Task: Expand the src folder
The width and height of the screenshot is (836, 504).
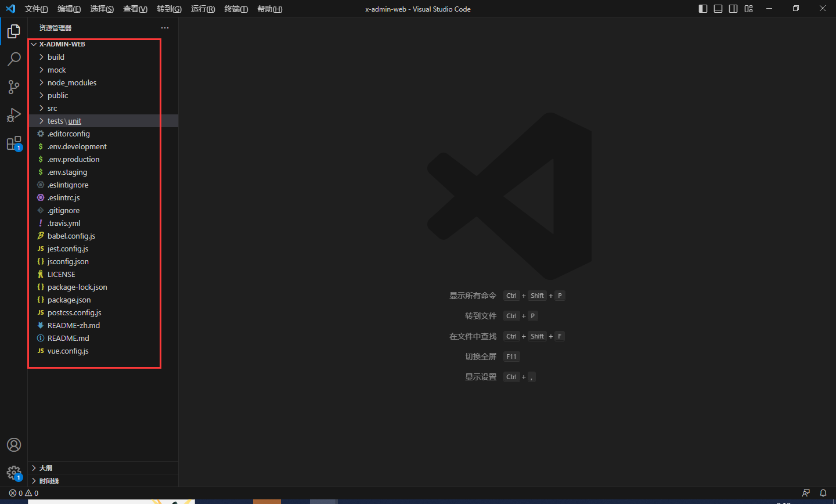Action: (103, 108)
